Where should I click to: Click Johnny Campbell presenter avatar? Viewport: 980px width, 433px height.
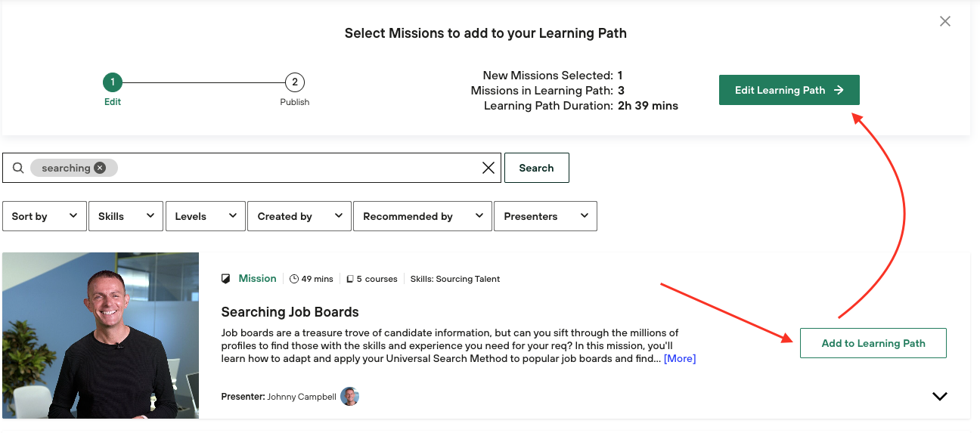(x=349, y=397)
